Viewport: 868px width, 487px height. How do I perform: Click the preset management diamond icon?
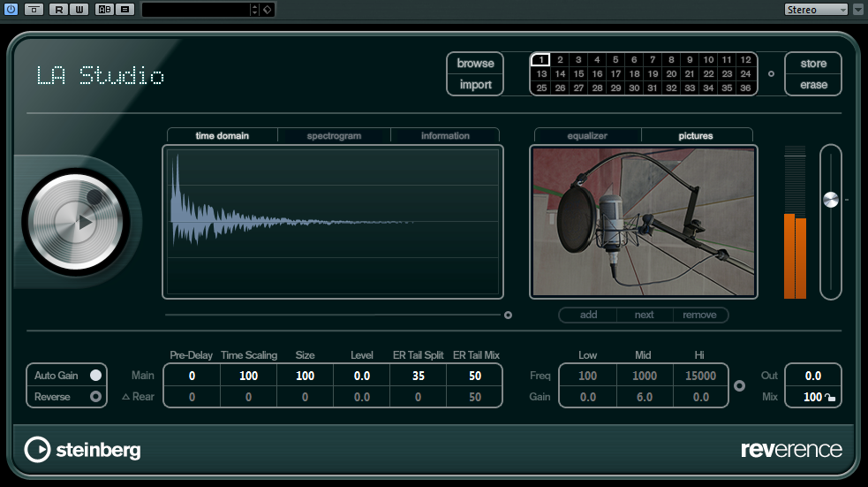pyautogui.click(x=268, y=10)
